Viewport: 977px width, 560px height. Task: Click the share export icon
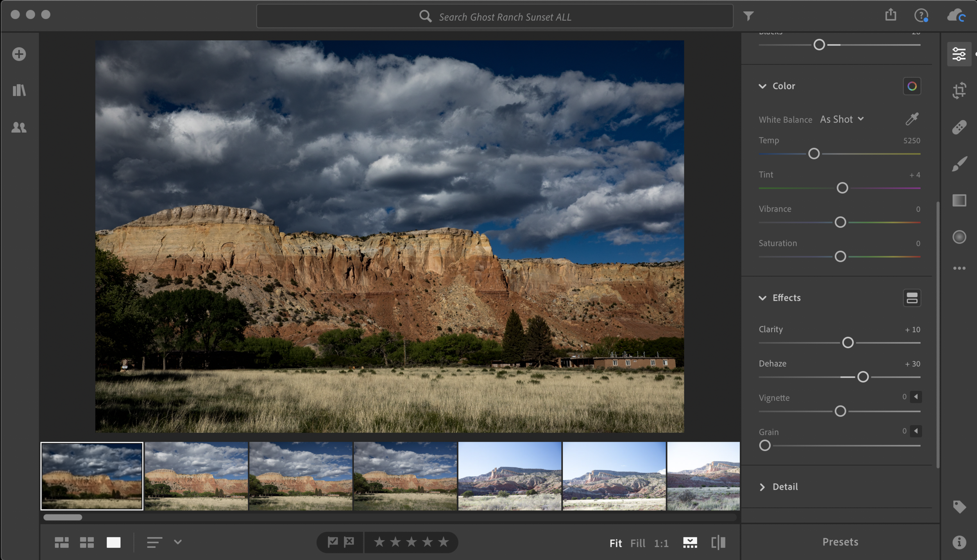891,15
